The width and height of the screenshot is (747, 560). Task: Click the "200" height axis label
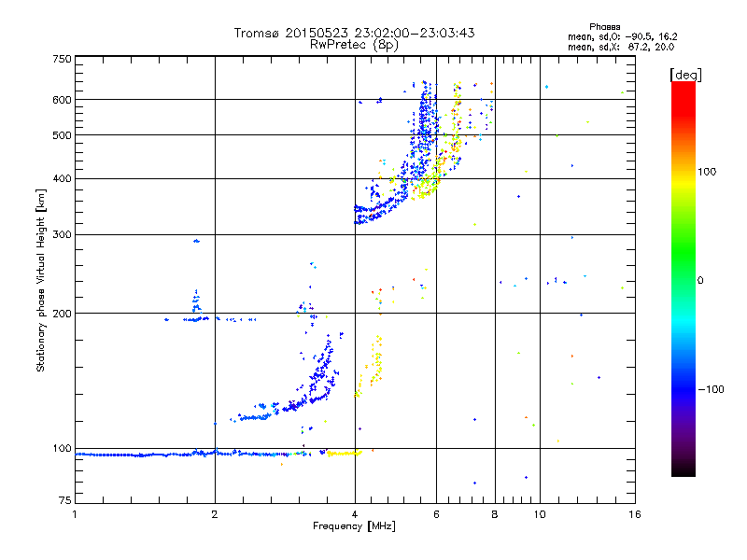click(62, 314)
